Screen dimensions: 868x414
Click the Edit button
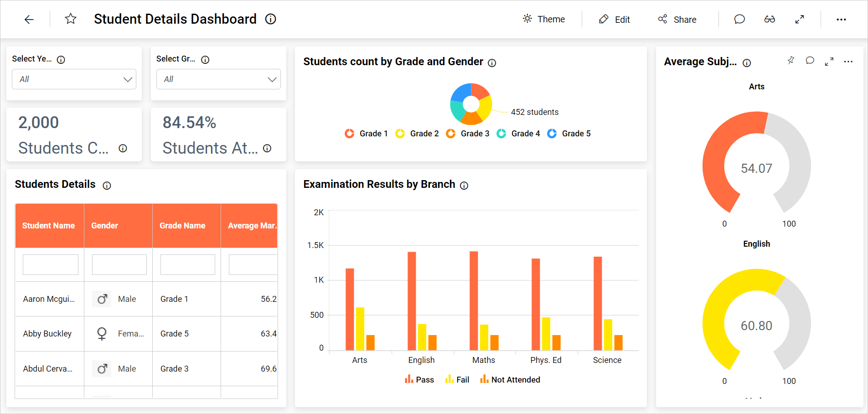614,19
